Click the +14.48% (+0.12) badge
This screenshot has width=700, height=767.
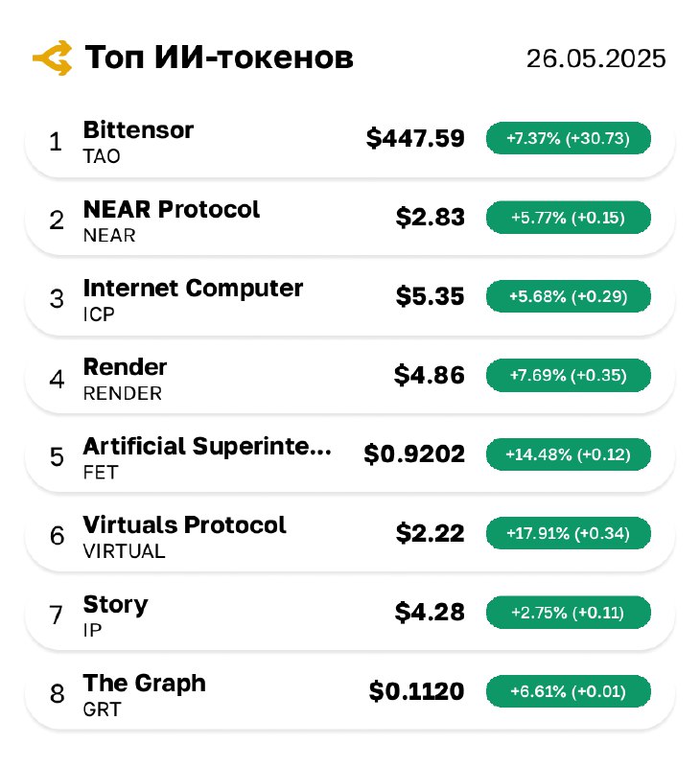click(x=568, y=454)
